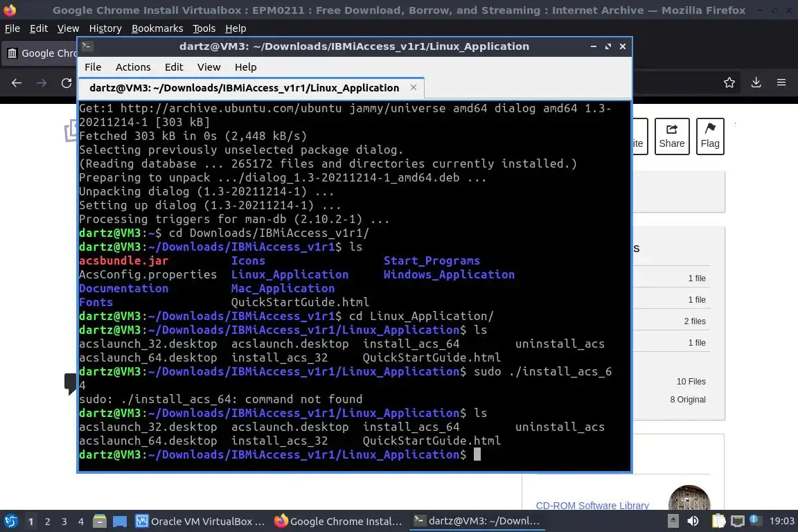The image size is (798, 532).
Task: Open the clipboard manager tray icon
Action: (718, 521)
